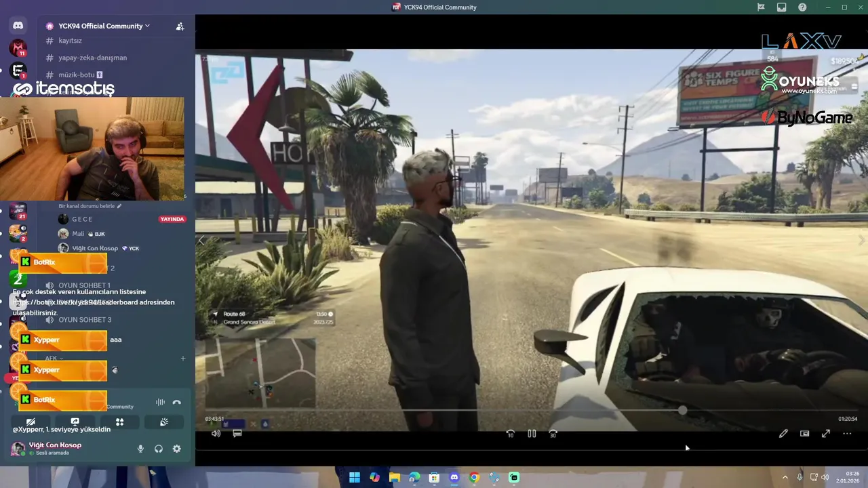This screenshot has width=868, height=488.
Task: Open video captions/subtitles icon
Action: pos(237,433)
